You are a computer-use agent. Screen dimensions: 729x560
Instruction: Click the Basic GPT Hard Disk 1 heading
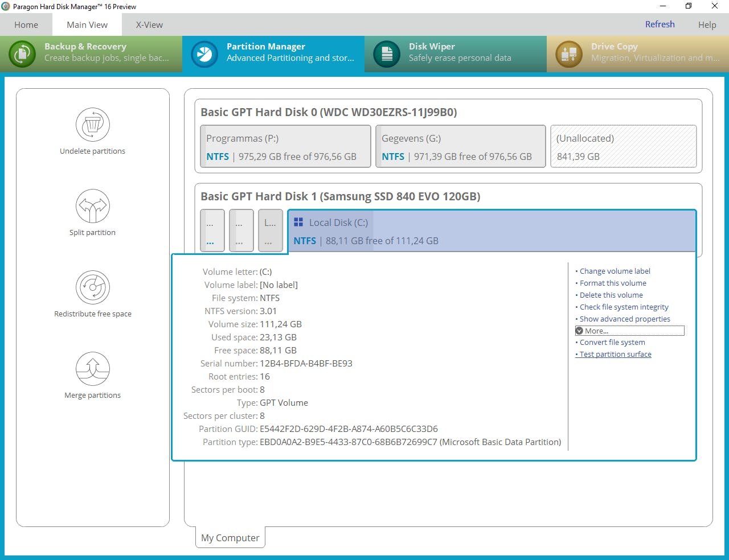[340, 196]
